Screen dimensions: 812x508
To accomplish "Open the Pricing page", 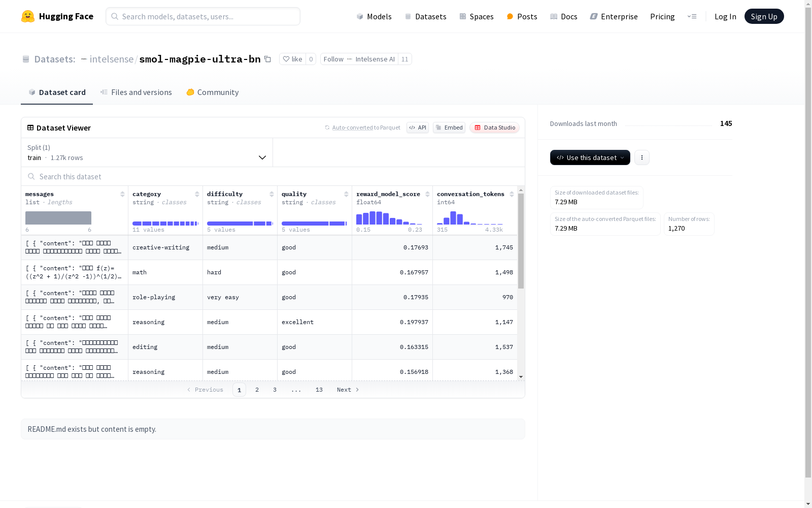I will pyautogui.click(x=662, y=16).
